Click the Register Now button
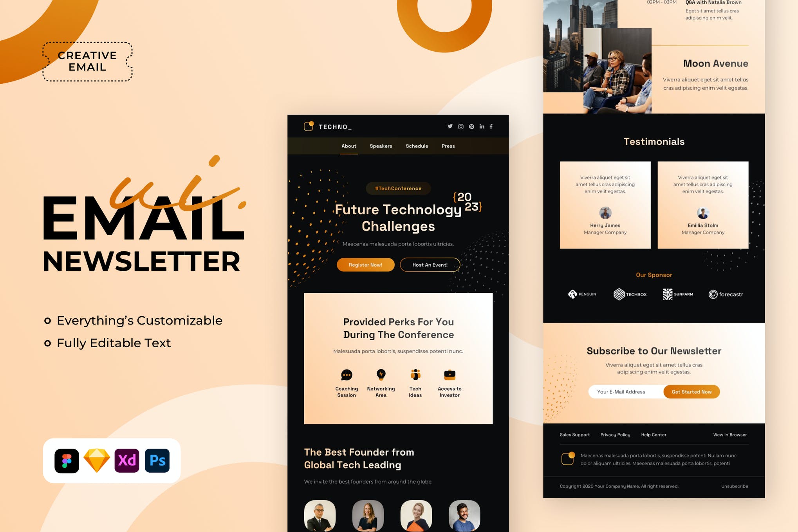 (x=365, y=265)
